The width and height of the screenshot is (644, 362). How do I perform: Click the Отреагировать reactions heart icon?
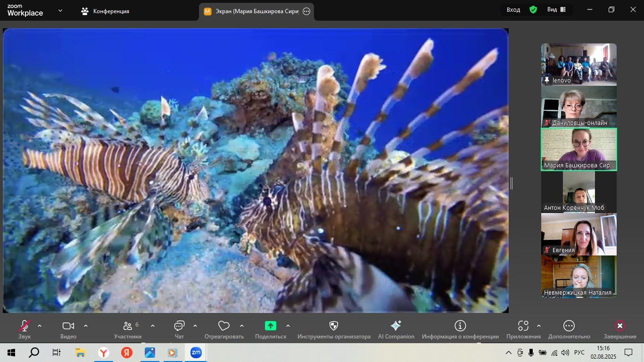point(224,326)
